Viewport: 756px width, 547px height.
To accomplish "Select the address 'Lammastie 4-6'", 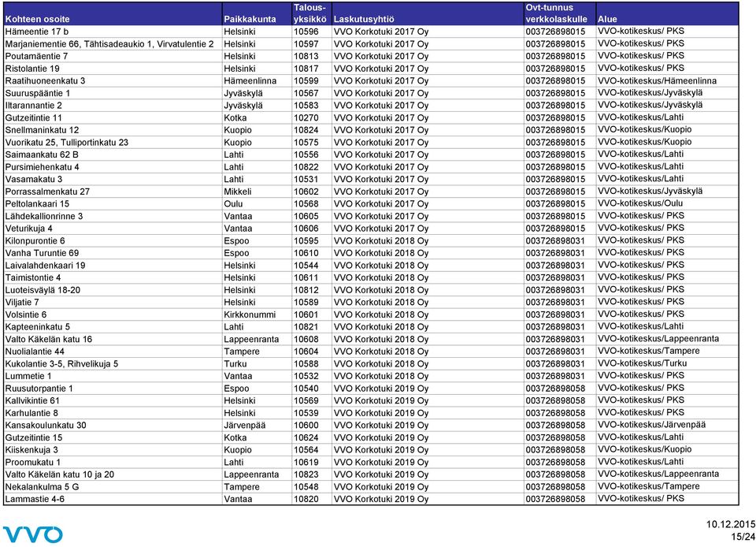I will click(34, 499).
